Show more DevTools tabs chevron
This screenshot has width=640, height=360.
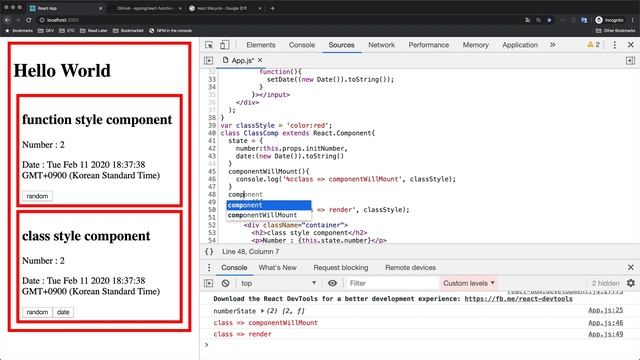coord(553,45)
